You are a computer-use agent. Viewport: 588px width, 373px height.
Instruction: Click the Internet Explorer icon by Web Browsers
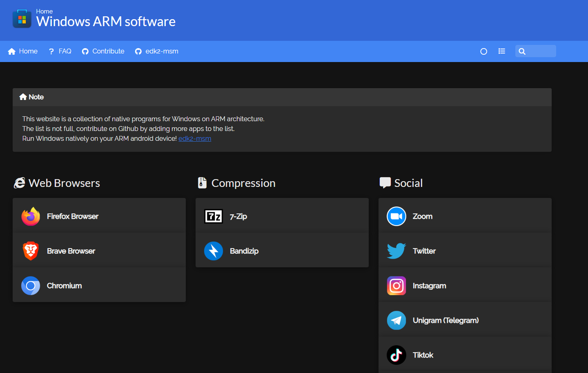click(x=19, y=183)
